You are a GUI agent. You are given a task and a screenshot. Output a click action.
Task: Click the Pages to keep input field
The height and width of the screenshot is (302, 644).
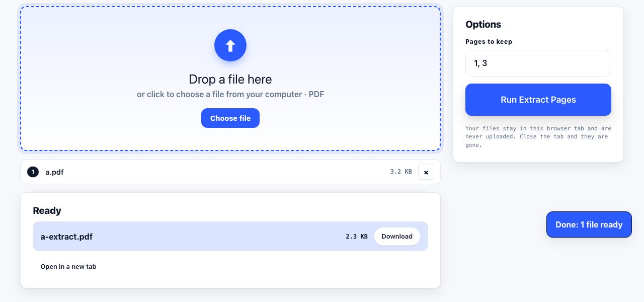coord(538,63)
